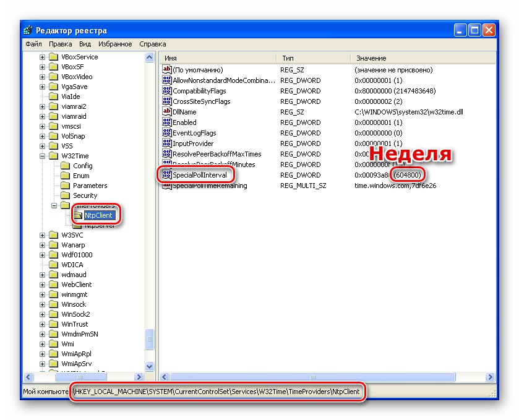Viewport: 519px width, 420px height.
Task: Collapse the W32Time tree node
Action: click(x=42, y=156)
